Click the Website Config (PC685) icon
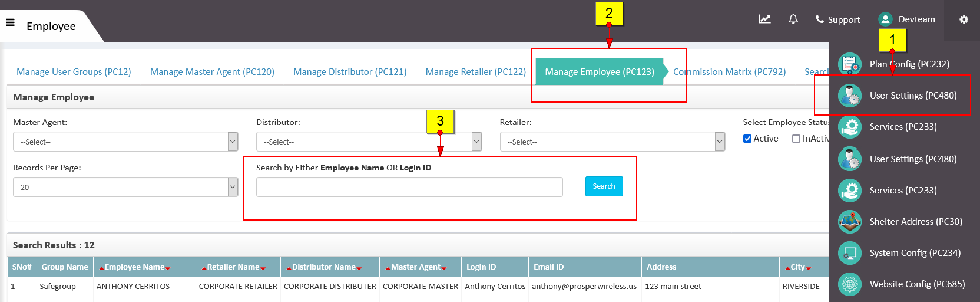The height and width of the screenshot is (302, 980). (850, 284)
